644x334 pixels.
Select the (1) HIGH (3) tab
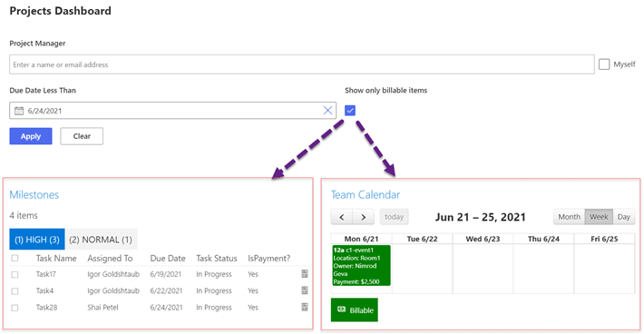[x=37, y=240]
